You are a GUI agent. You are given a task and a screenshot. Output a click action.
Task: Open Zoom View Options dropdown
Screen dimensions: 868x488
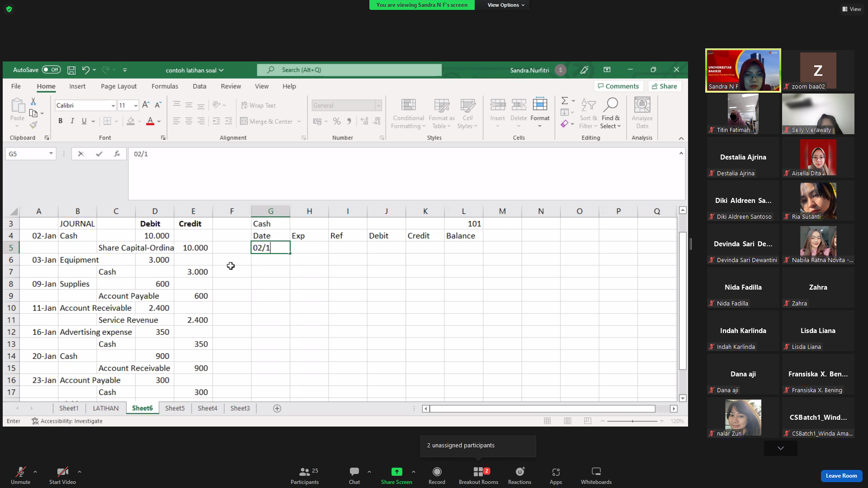point(506,5)
